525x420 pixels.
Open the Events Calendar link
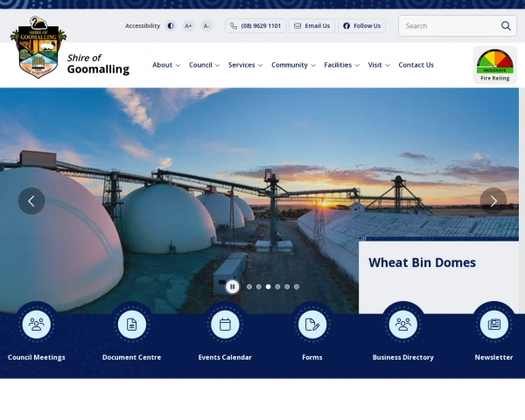pos(225,357)
